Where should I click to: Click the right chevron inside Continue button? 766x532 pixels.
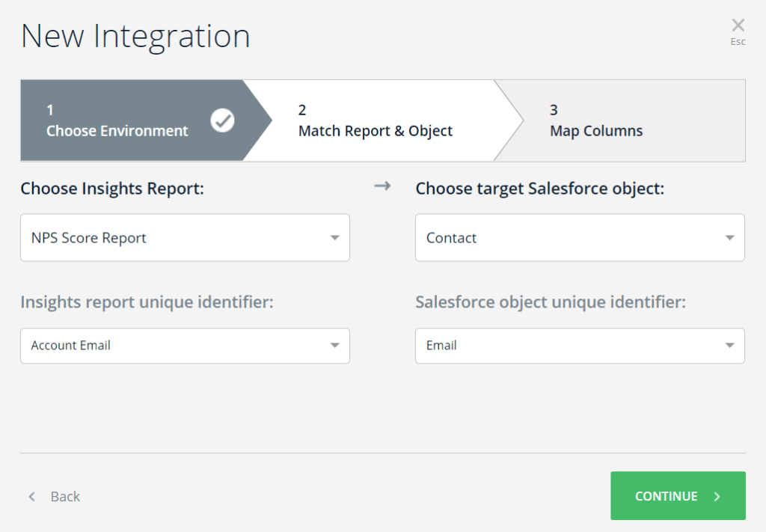point(717,496)
